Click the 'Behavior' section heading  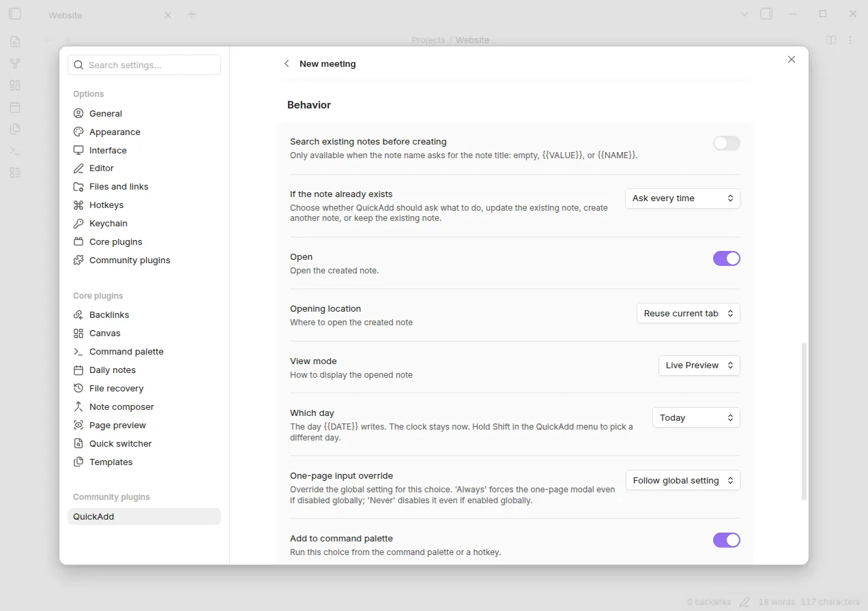[309, 105]
